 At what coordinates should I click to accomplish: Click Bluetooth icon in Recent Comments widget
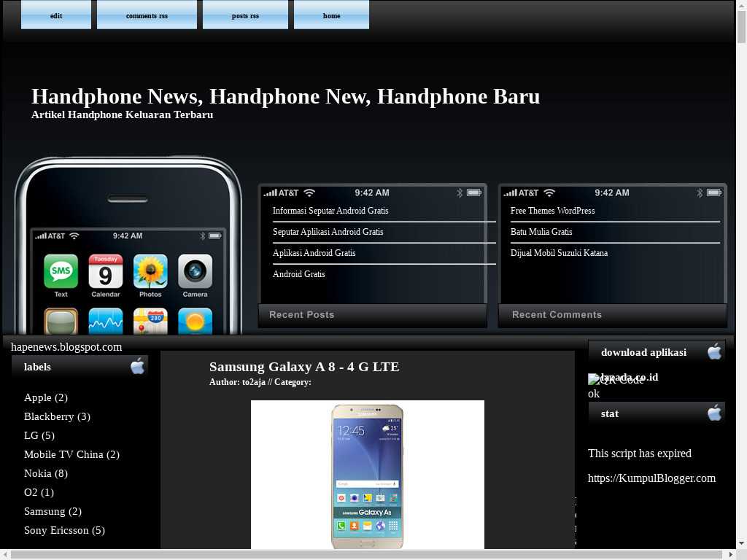(x=700, y=192)
